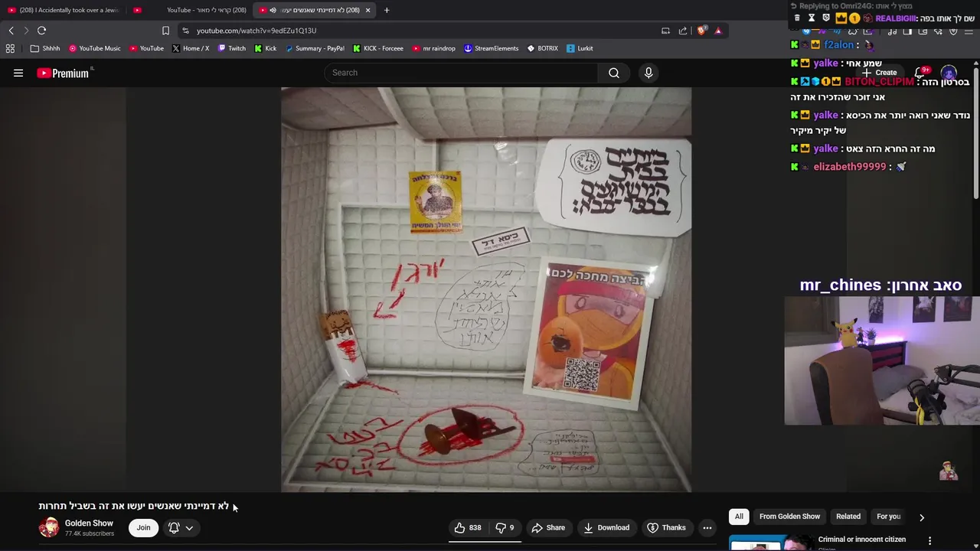This screenshot has width=980, height=551.
Task: Open the cast/media icon in address bar
Action: point(665,31)
